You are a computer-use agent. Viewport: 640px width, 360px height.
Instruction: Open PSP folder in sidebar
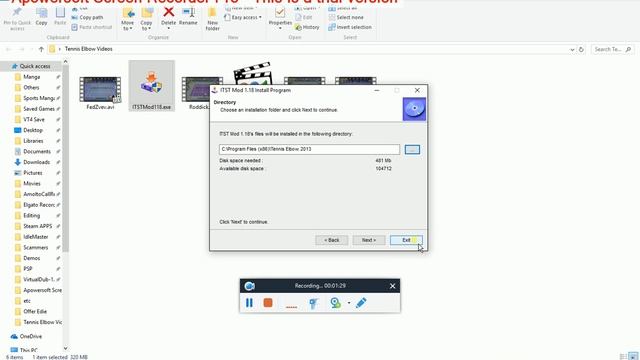[x=28, y=269]
